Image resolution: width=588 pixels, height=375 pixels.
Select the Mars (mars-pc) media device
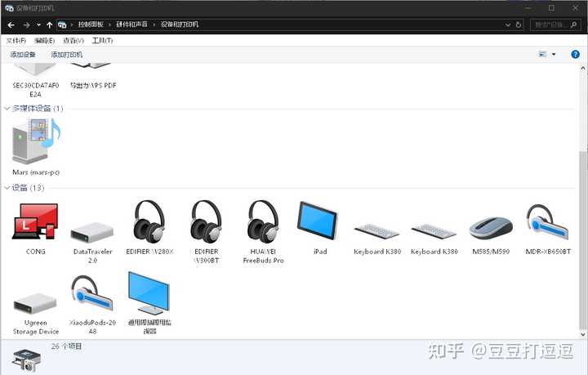(x=36, y=141)
